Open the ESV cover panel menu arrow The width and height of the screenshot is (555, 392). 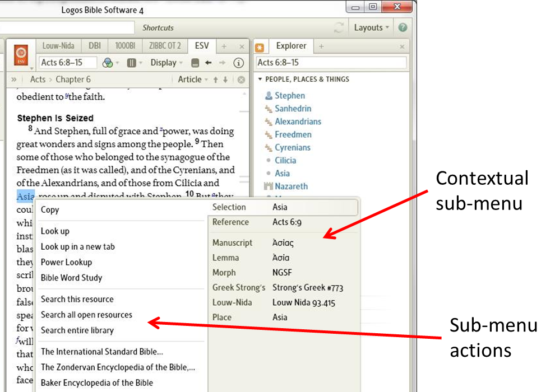[31, 68]
